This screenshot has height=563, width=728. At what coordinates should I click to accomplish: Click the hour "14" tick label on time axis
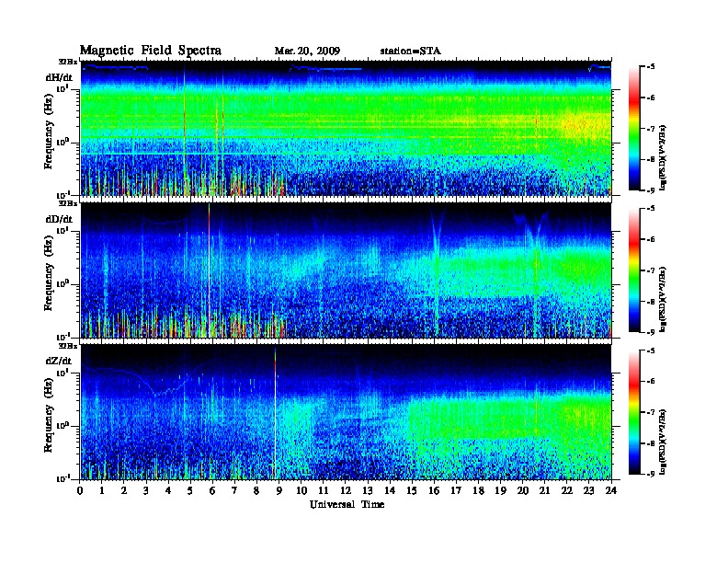pyautogui.click(x=390, y=490)
